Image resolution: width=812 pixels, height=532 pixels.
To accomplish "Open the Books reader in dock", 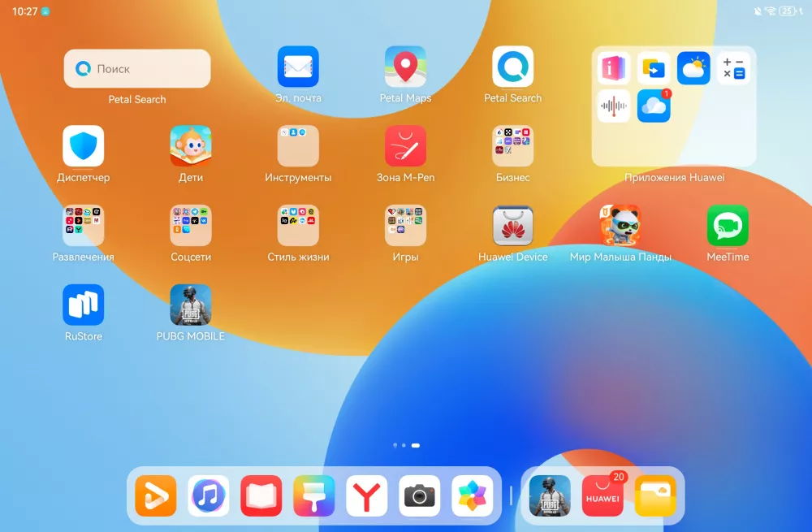I will click(x=261, y=495).
